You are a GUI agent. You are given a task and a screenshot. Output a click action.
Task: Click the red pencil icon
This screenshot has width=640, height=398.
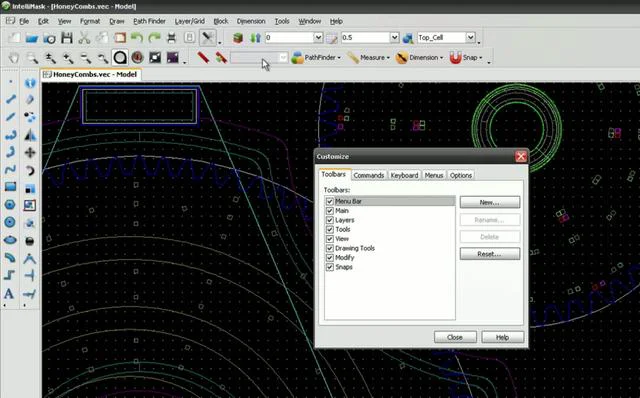pos(203,58)
